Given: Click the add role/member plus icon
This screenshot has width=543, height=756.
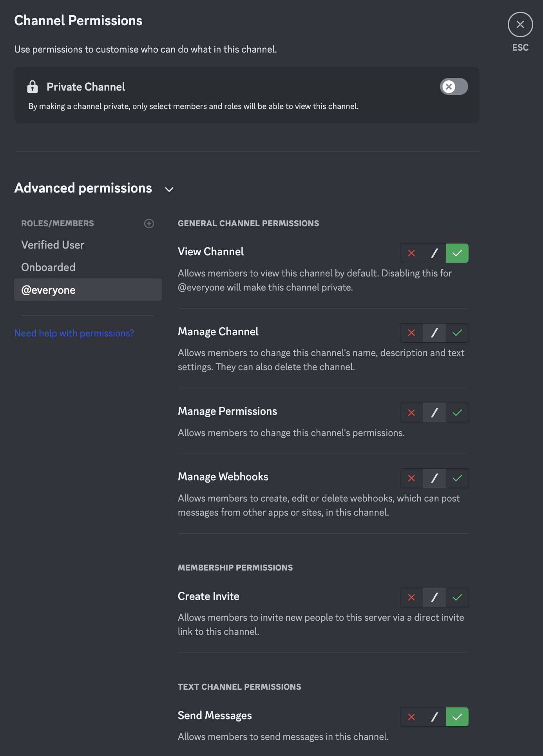Looking at the screenshot, I should tap(149, 224).
